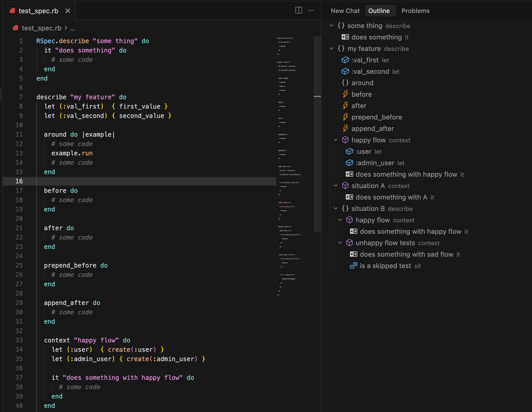
Task: Click the lightning icon next to append_after
Action: 345,129
